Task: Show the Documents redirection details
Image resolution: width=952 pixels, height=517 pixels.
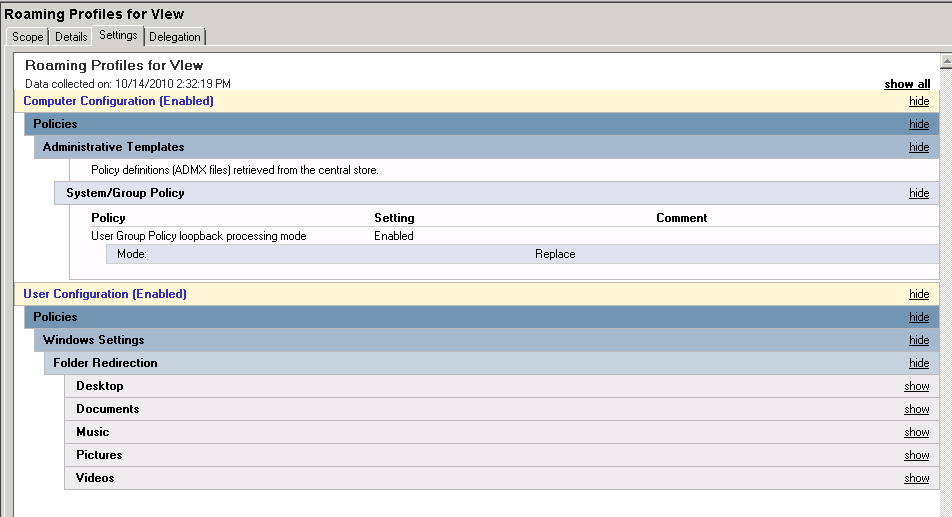Action: click(x=916, y=409)
